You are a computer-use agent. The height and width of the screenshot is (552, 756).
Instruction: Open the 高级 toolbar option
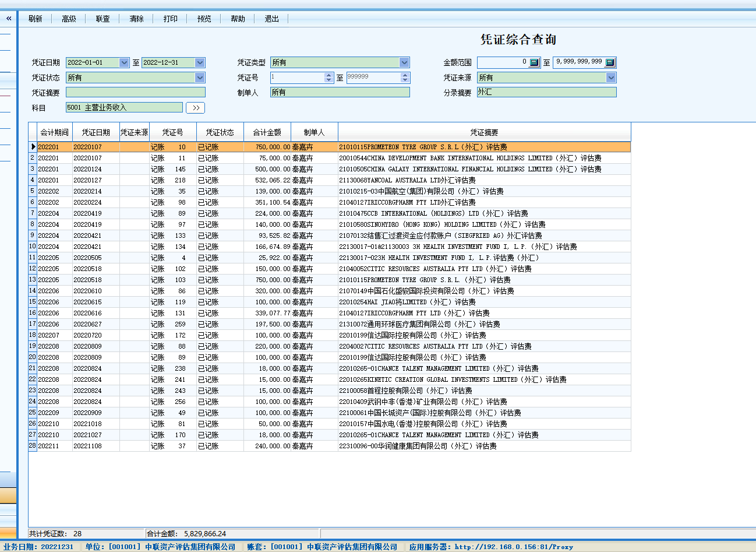coord(69,19)
